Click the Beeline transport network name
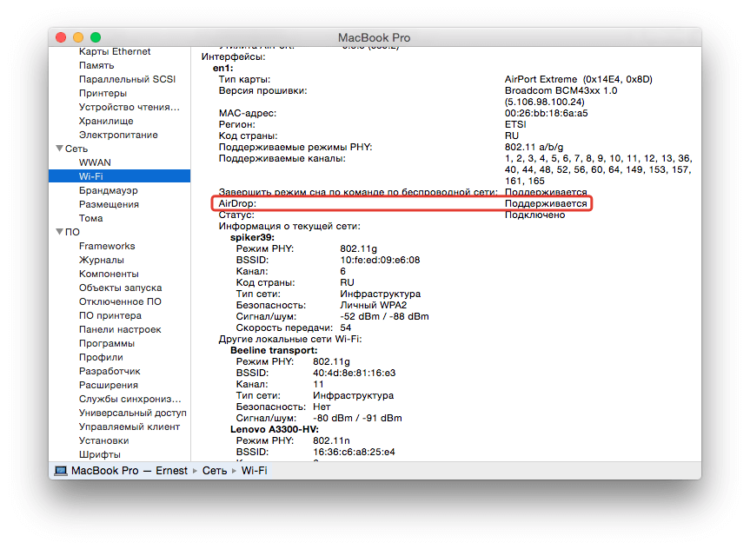Image resolution: width=750 pixels, height=549 pixels. pos(274,351)
